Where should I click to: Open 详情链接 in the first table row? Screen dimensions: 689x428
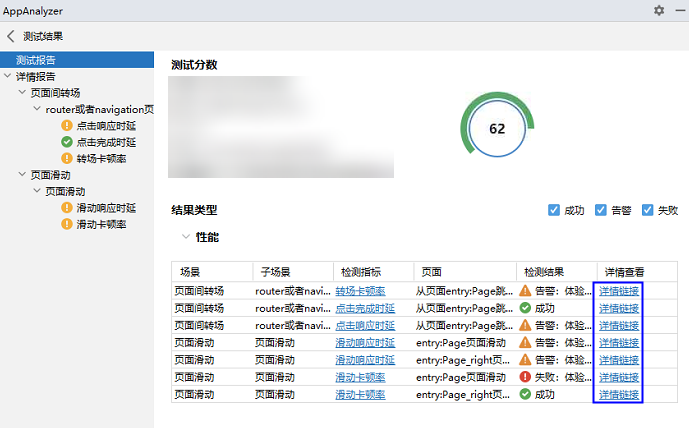point(619,291)
